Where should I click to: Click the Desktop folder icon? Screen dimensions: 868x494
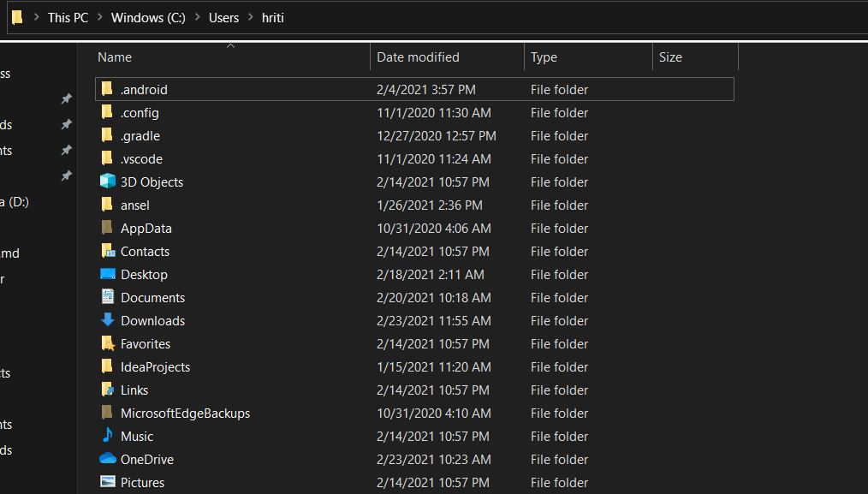[x=107, y=274]
